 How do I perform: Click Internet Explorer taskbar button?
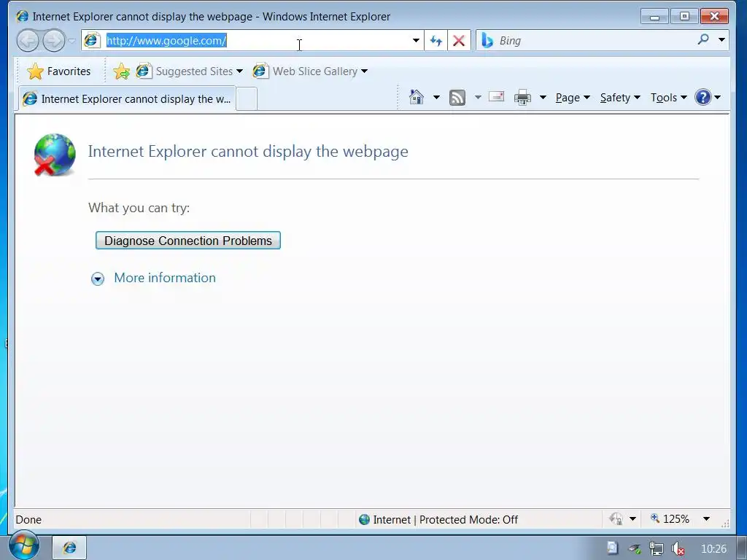69,548
